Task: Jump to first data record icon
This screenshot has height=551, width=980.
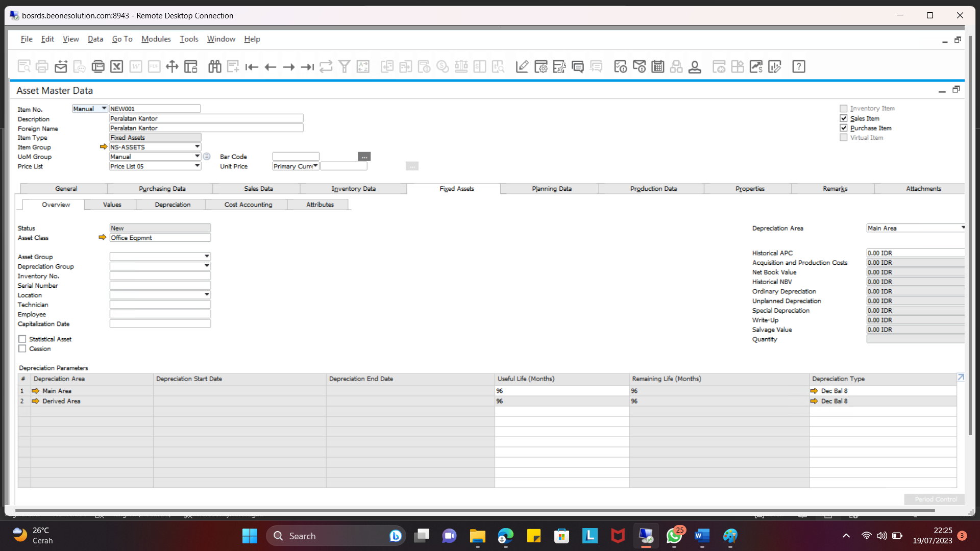Action: (x=252, y=67)
